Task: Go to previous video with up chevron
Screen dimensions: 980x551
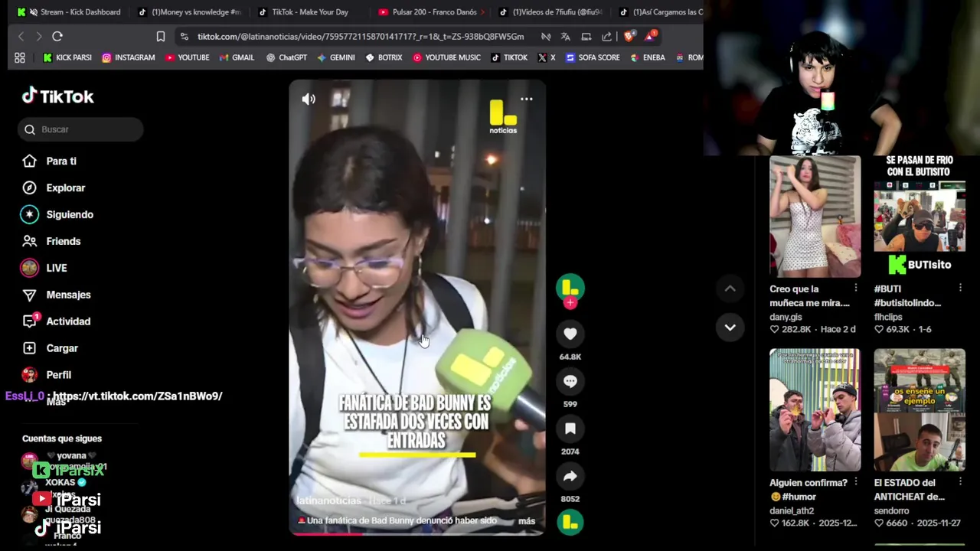Action: [x=730, y=289]
